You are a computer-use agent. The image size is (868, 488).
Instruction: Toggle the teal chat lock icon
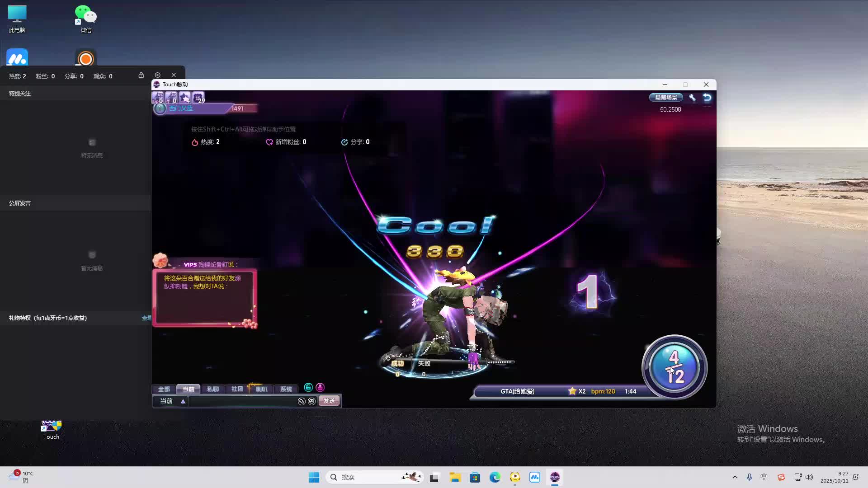coord(308,388)
